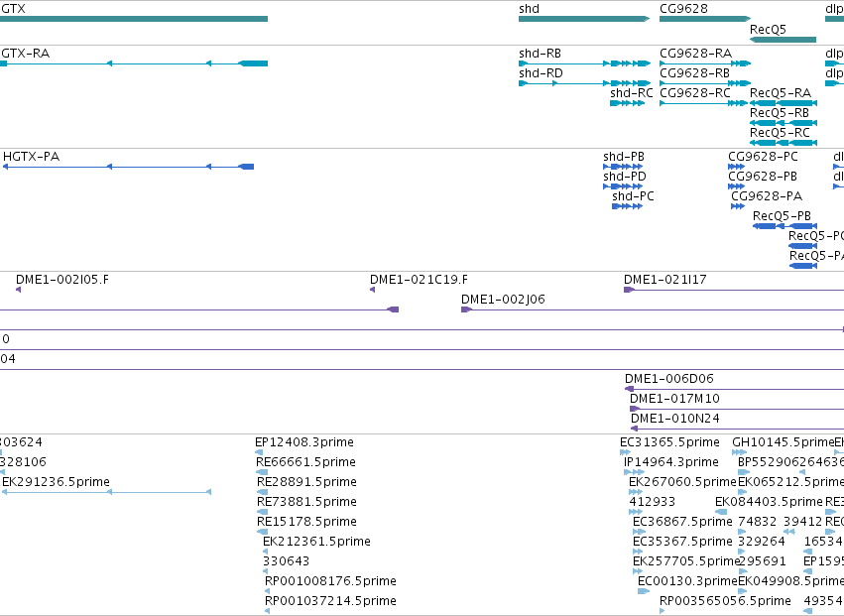Select the EC31365.5prime EST label

coord(669,442)
